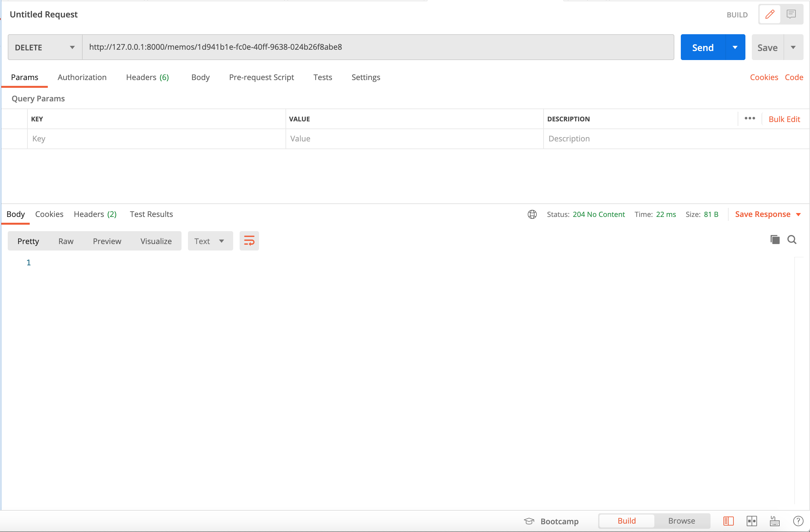Switch to the Authorization tab
Screen dimensions: 810x532
point(82,77)
